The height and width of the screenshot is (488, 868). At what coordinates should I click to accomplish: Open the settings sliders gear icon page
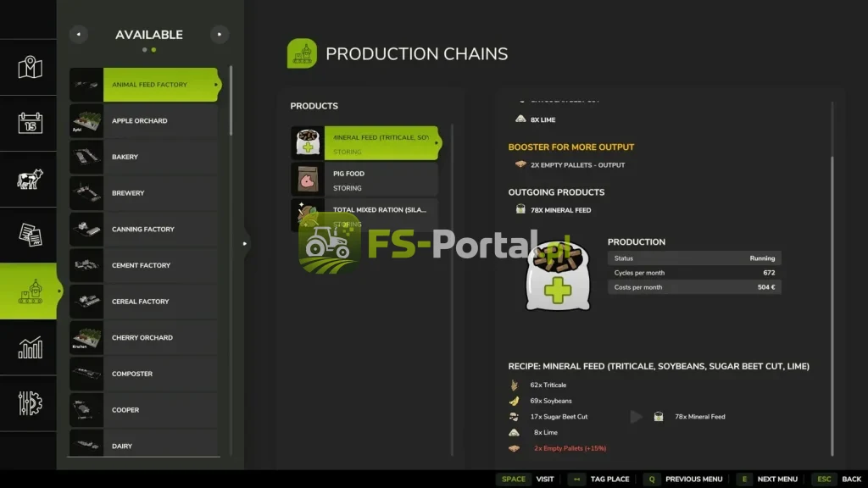point(30,403)
